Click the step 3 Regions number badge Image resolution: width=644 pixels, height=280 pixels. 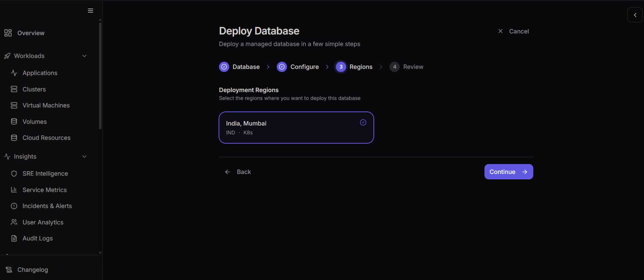(x=341, y=67)
